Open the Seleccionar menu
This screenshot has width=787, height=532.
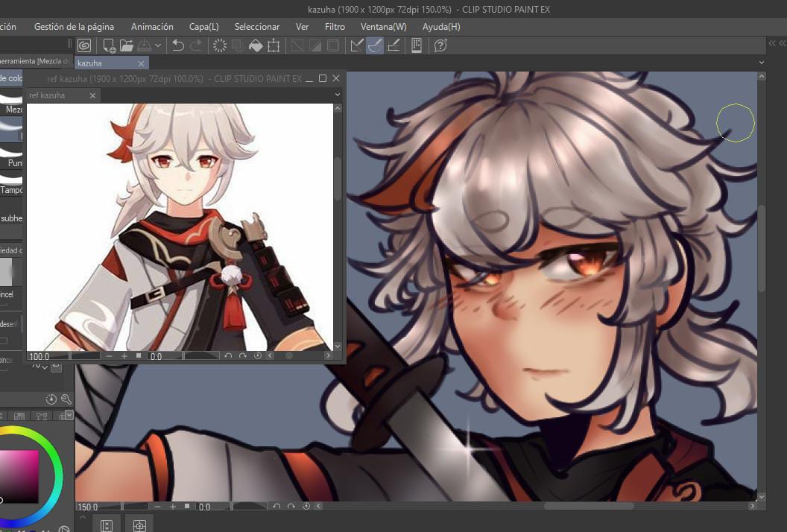[257, 27]
